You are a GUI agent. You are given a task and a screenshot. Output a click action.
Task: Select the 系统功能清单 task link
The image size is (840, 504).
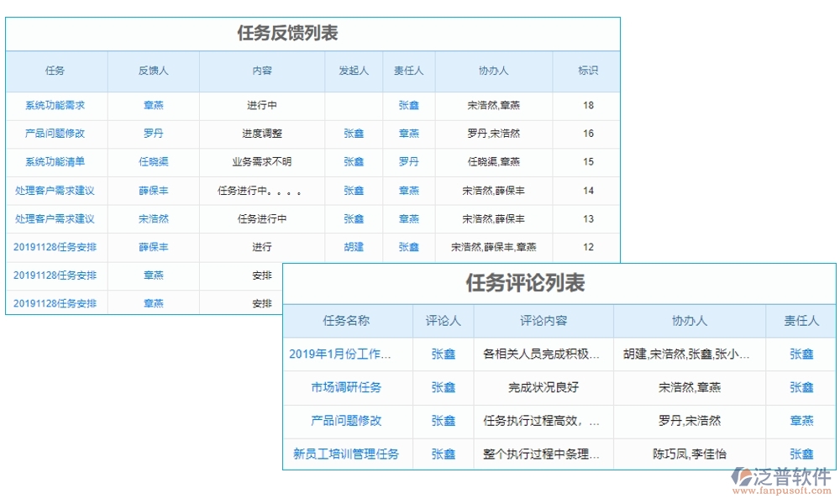click(x=55, y=162)
